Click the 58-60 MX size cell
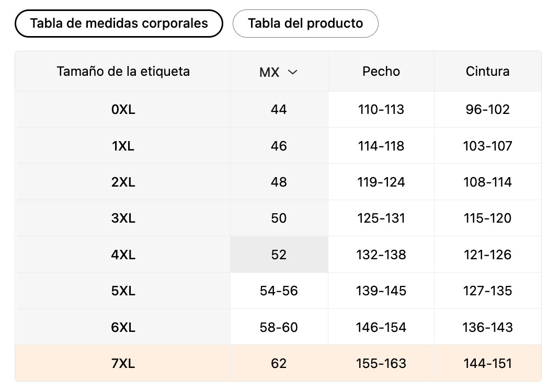The height and width of the screenshot is (392, 548). [x=279, y=327]
